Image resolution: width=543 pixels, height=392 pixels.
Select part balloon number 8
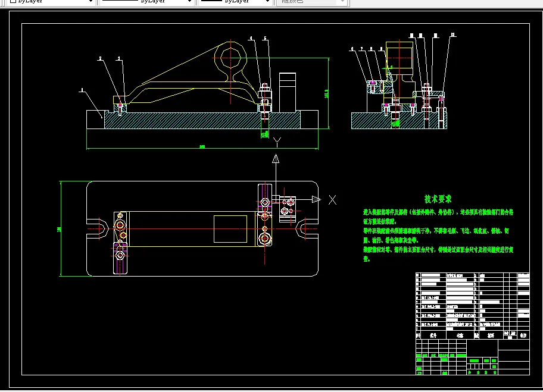coord(372,49)
